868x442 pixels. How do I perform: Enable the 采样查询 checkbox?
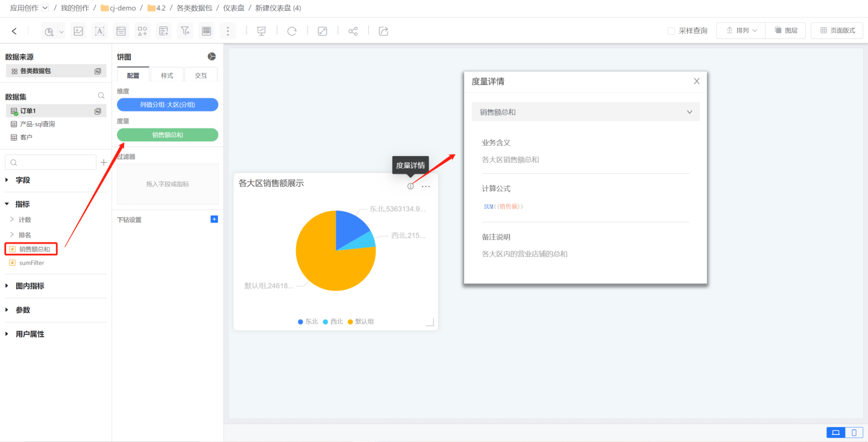(x=671, y=31)
